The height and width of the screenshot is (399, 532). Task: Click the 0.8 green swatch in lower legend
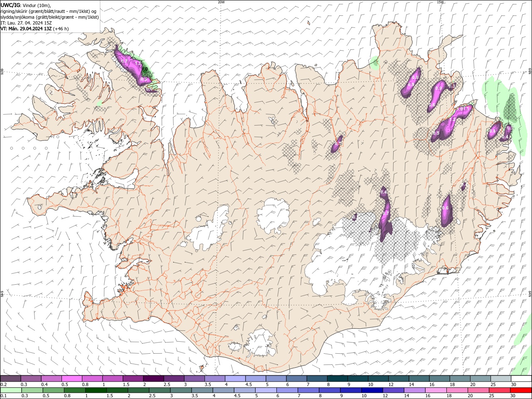click(74, 390)
